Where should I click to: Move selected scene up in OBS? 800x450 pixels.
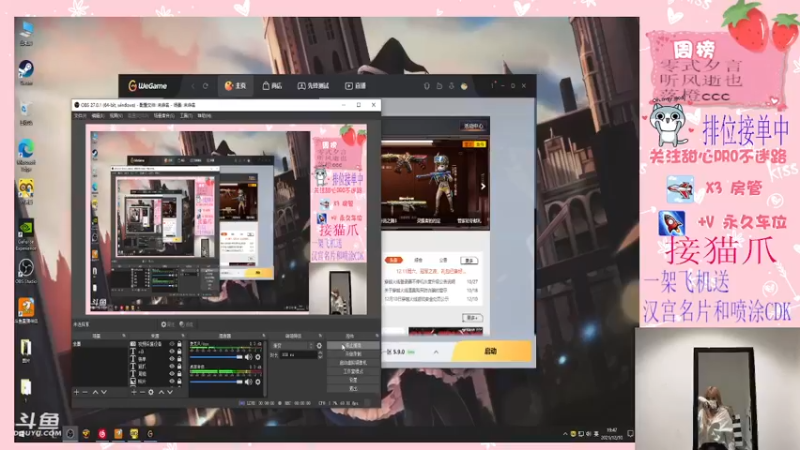[95, 392]
